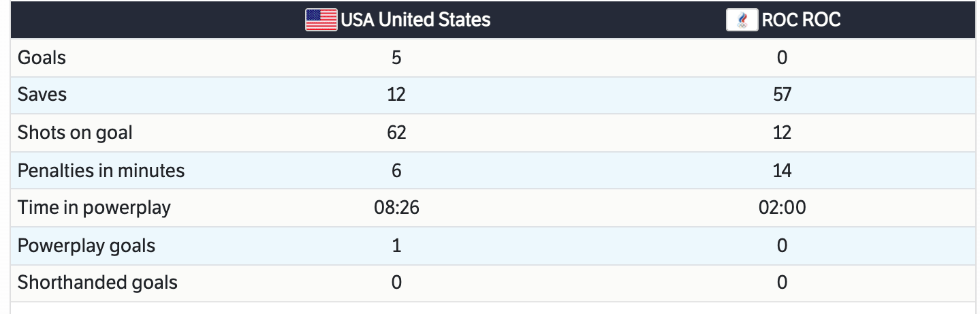980x314 pixels.
Task: Click USA's powerplay time 08:26
Action: tap(396, 207)
